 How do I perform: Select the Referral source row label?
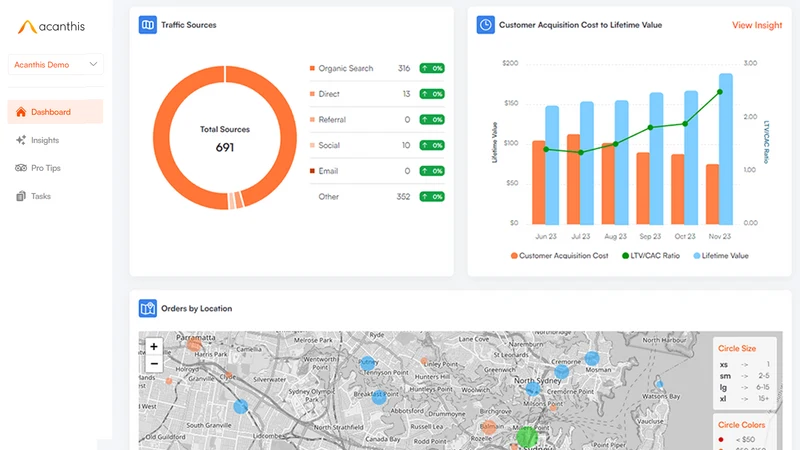point(332,119)
